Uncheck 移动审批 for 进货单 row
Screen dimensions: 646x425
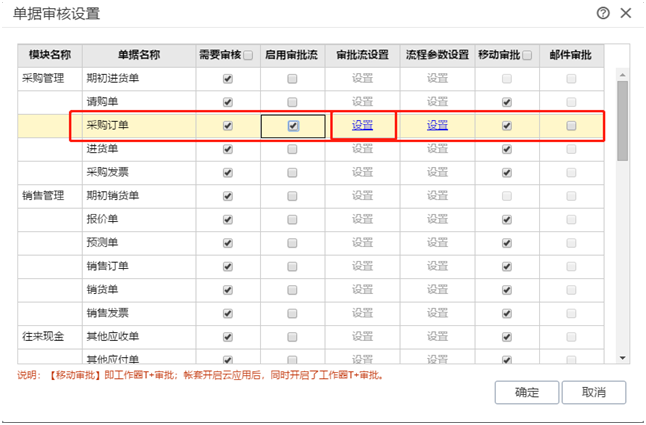coord(507,149)
